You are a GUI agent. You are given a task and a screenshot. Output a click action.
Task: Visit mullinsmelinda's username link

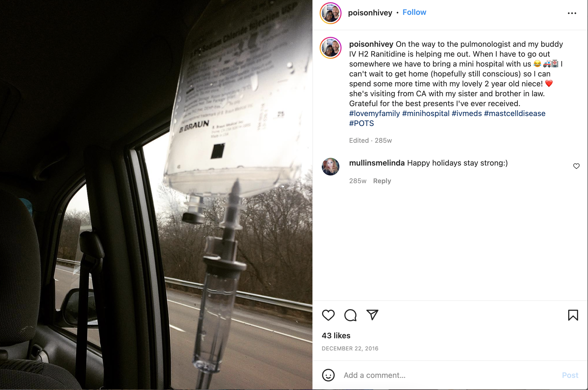[x=377, y=163]
